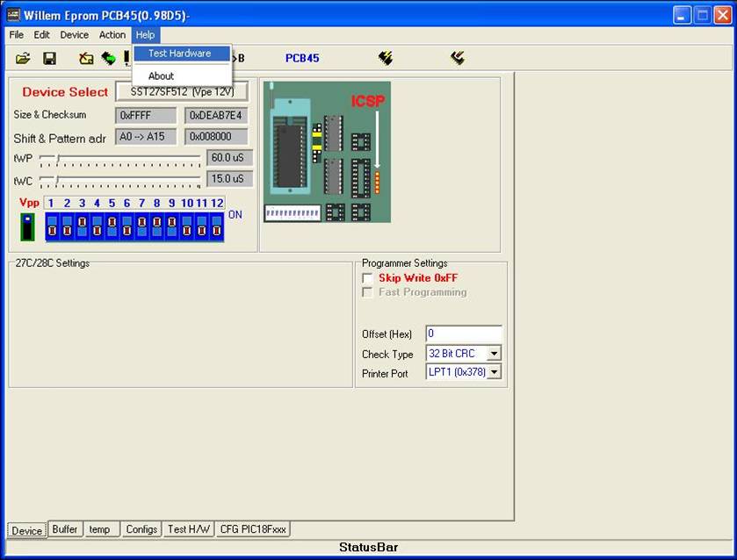Click the ON label beside DIP switches

click(x=235, y=215)
